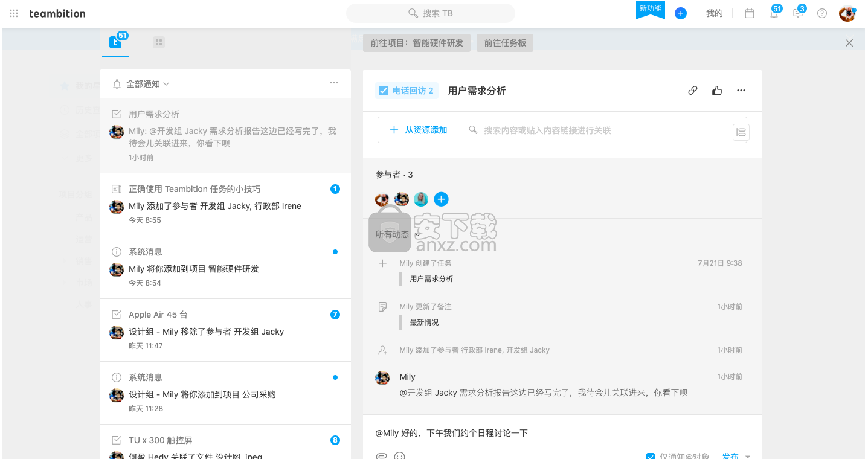Toggle the task complete checkbox beside 电话回访 2
This screenshot has width=868, height=459.
384,91
